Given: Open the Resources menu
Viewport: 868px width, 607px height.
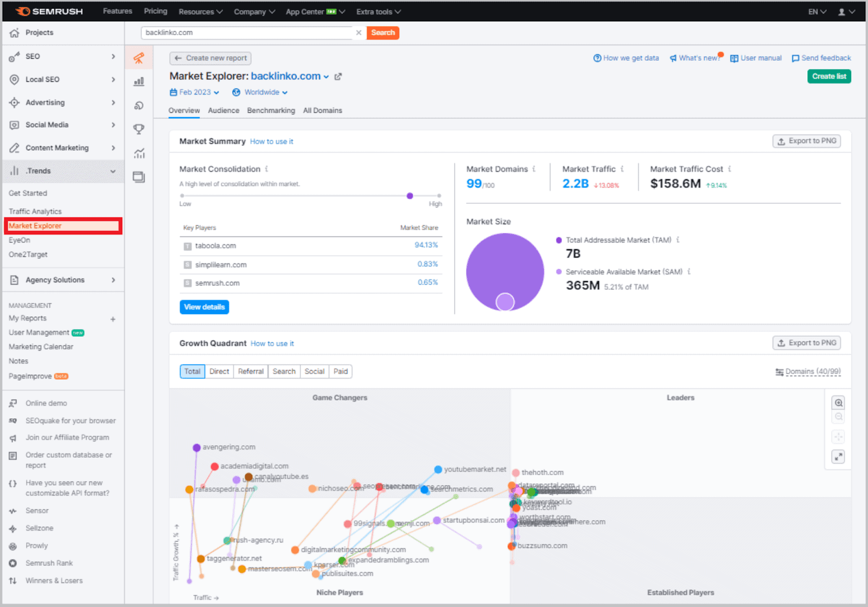Looking at the screenshot, I should tap(201, 11).
